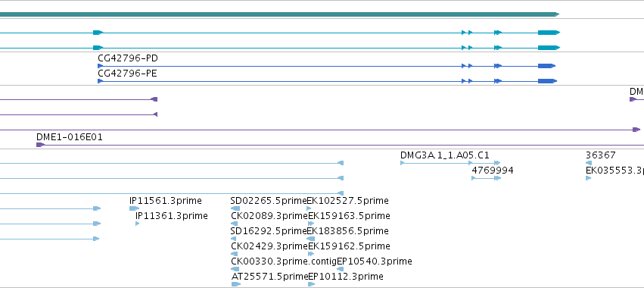Select the IP11361.3prime EST label
The width and height of the screenshot is (644, 288).
[x=172, y=216]
